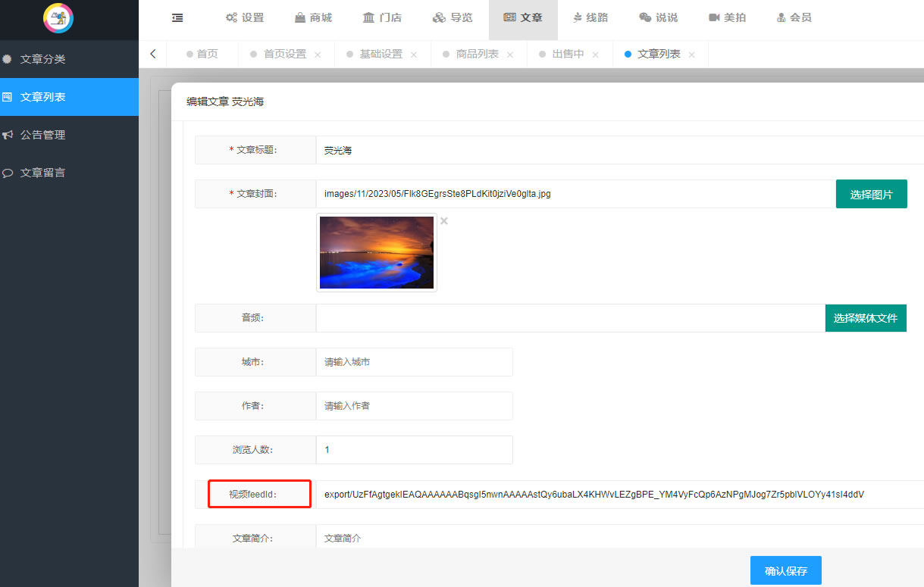Click the 文章封面 path input
Screen dimensions: 924x587
pyautogui.click(x=576, y=194)
